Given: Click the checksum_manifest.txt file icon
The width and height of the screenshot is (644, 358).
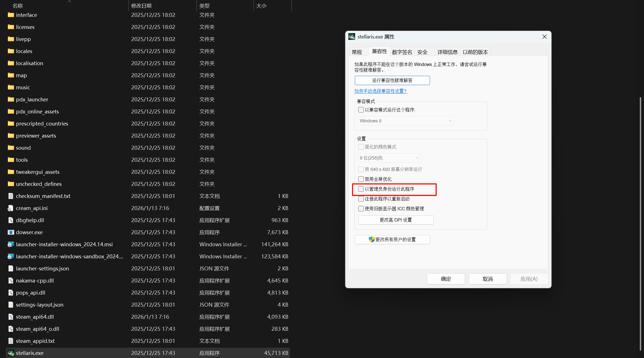Looking at the screenshot, I should coord(11,196).
